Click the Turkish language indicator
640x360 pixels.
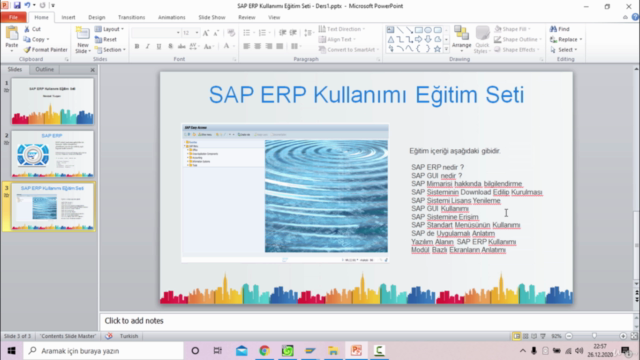[129, 336]
